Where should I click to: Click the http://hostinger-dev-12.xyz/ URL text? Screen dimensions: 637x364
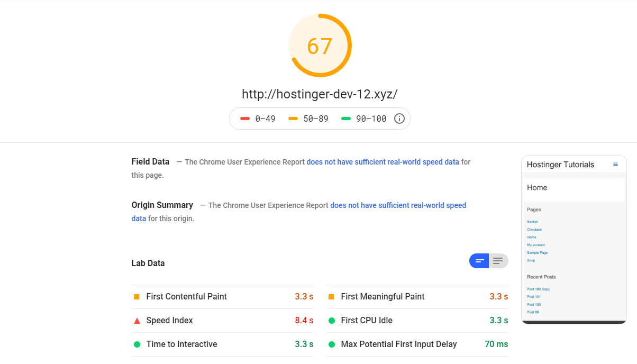pyautogui.click(x=320, y=94)
